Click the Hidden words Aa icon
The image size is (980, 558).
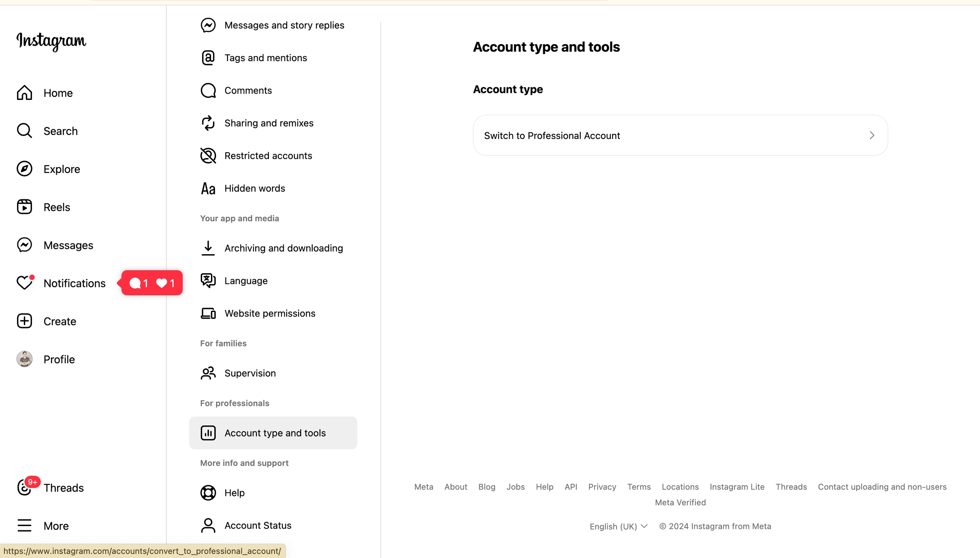[208, 188]
